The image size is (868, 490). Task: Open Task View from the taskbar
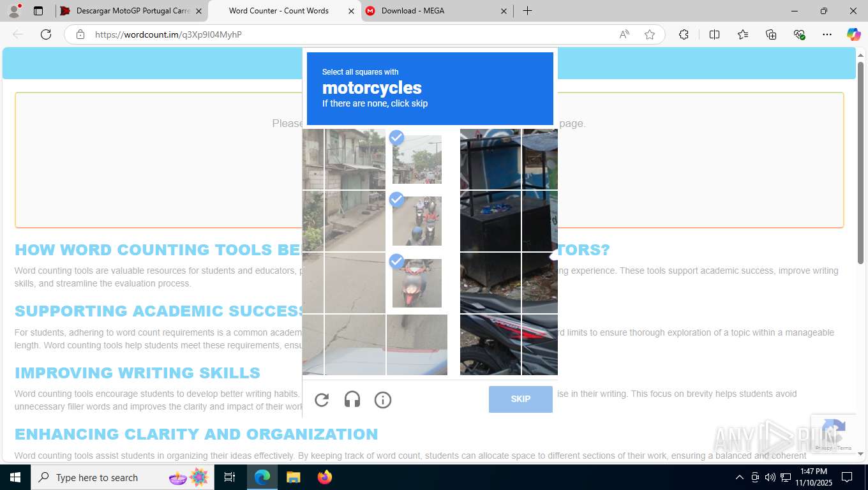point(230,477)
